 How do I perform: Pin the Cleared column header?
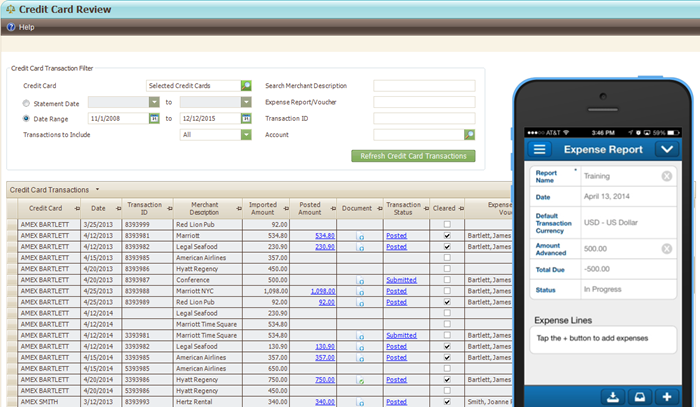point(461,208)
